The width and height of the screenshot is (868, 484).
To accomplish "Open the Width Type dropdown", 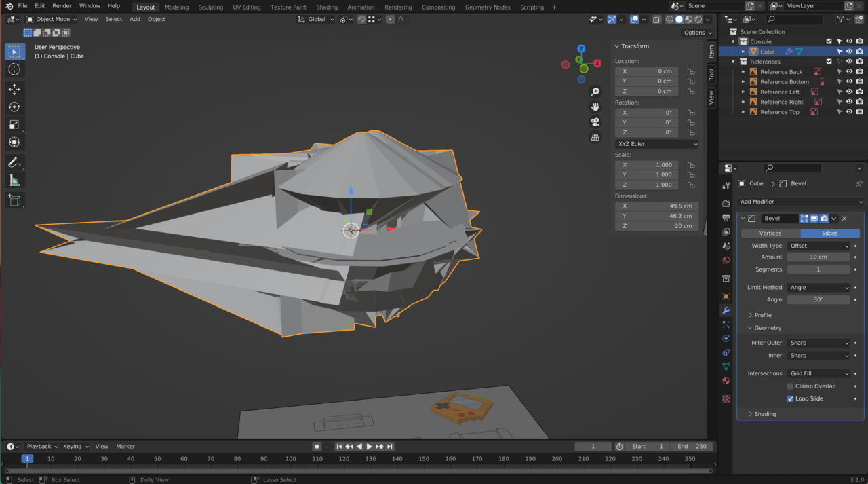I will 818,246.
